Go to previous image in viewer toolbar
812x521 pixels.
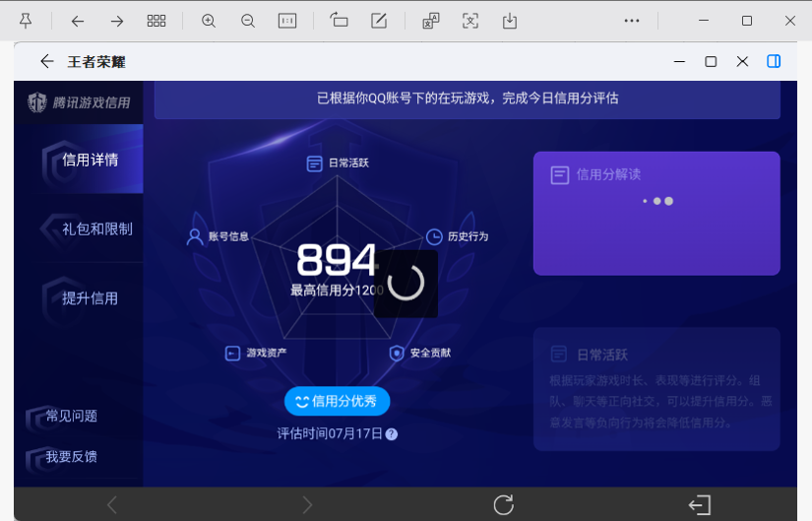77,22
